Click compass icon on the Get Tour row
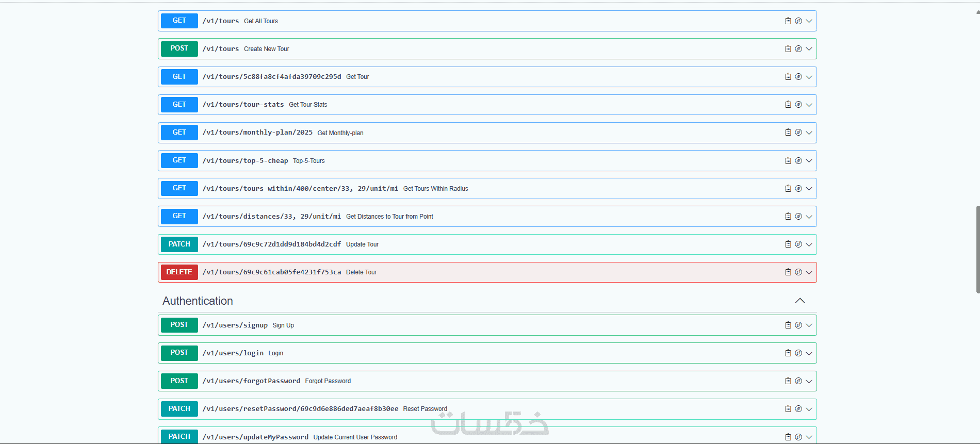980x444 pixels. [x=798, y=77]
